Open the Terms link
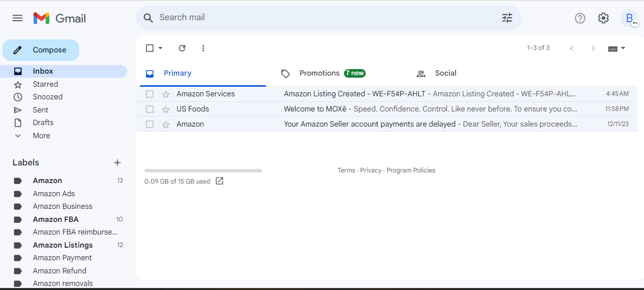The image size is (644, 290). point(346,170)
